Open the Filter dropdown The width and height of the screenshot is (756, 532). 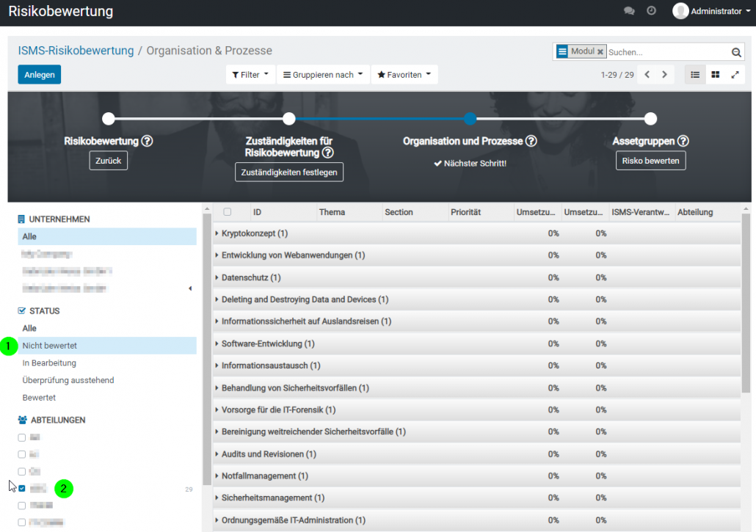pyautogui.click(x=250, y=75)
